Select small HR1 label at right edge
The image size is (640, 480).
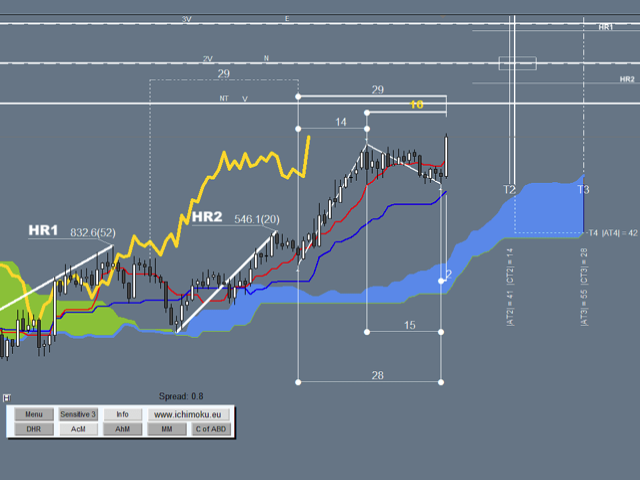point(606,27)
